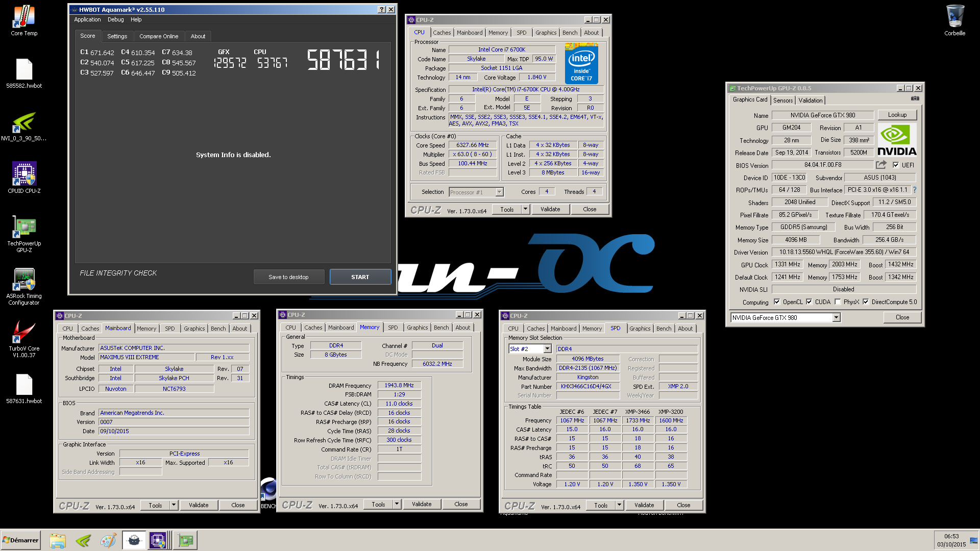Open the Help menu in Aquamark
Viewport: 980px width, 551px height.
[x=136, y=19]
